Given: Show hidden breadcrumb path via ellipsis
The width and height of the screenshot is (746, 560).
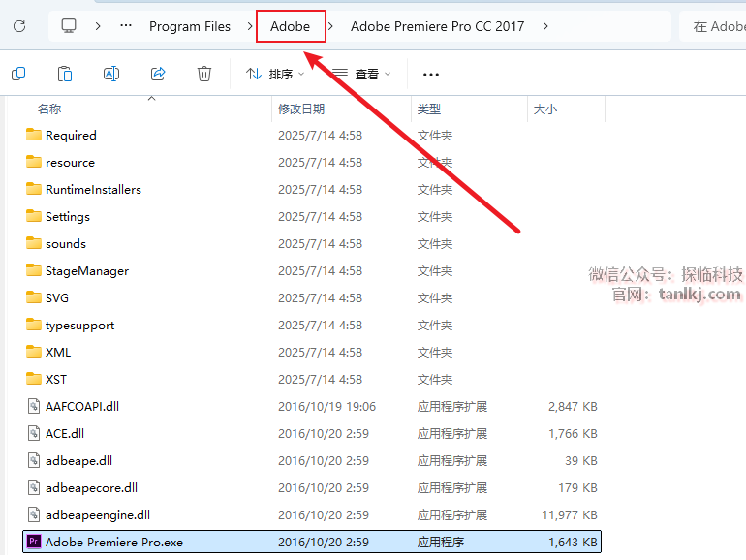Looking at the screenshot, I should coord(126,26).
